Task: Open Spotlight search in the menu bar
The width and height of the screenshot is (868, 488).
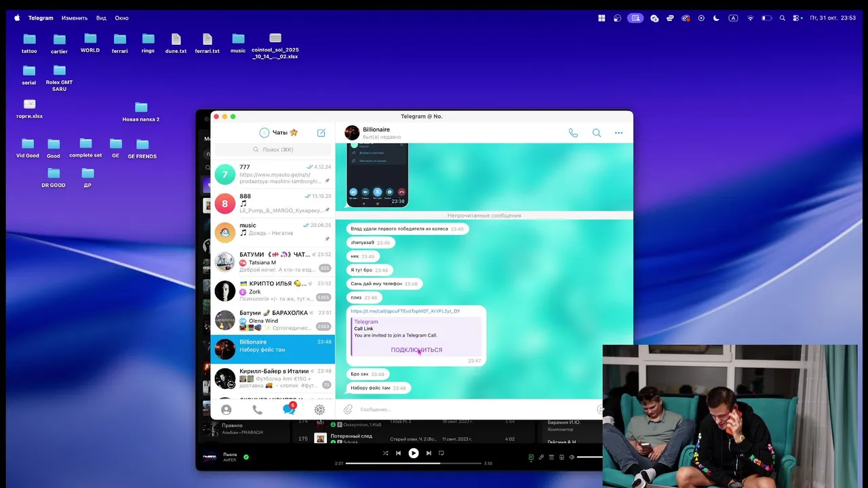Action: click(x=783, y=18)
